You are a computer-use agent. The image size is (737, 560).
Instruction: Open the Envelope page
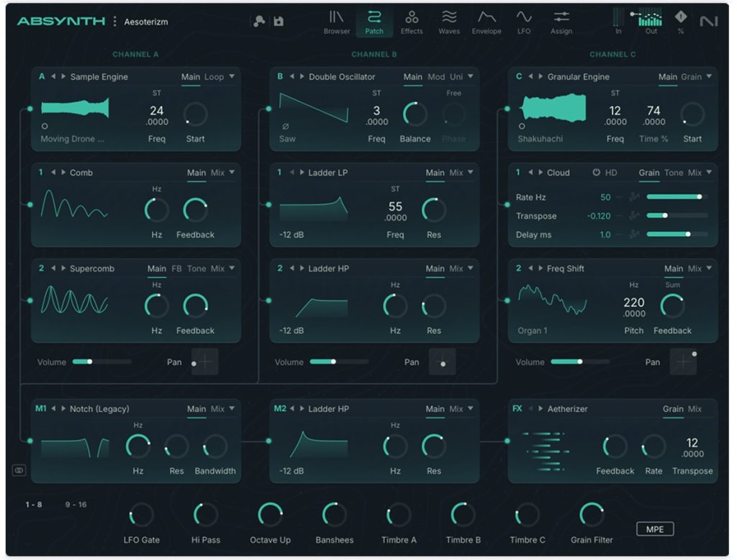click(487, 21)
